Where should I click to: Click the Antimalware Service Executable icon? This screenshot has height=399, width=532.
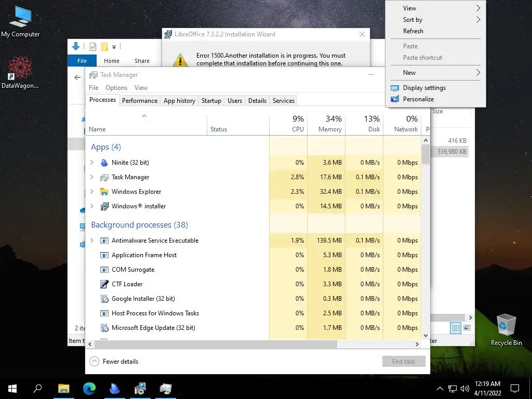(x=104, y=241)
